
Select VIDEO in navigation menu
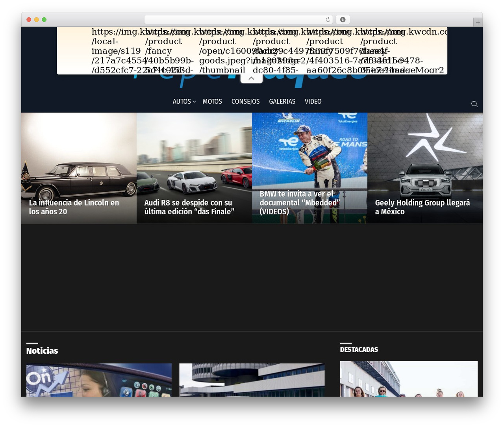(x=313, y=102)
